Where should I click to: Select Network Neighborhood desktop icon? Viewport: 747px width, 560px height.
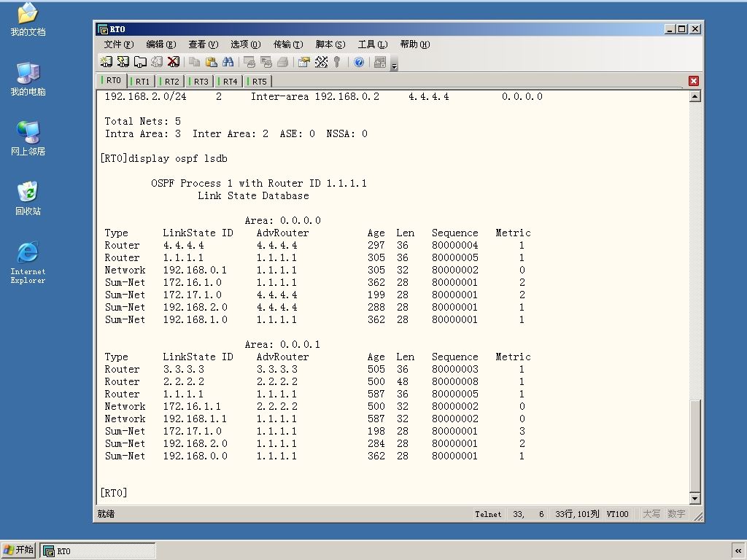tap(28, 139)
